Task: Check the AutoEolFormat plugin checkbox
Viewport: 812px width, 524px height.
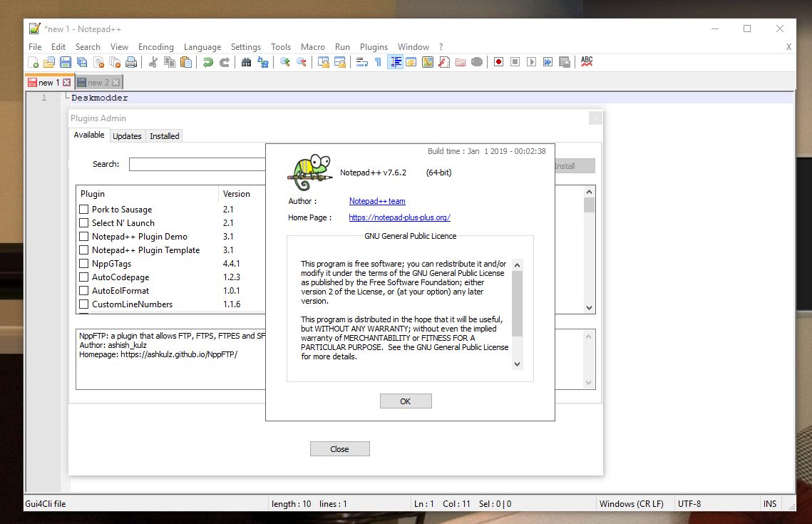Action: 84,290
